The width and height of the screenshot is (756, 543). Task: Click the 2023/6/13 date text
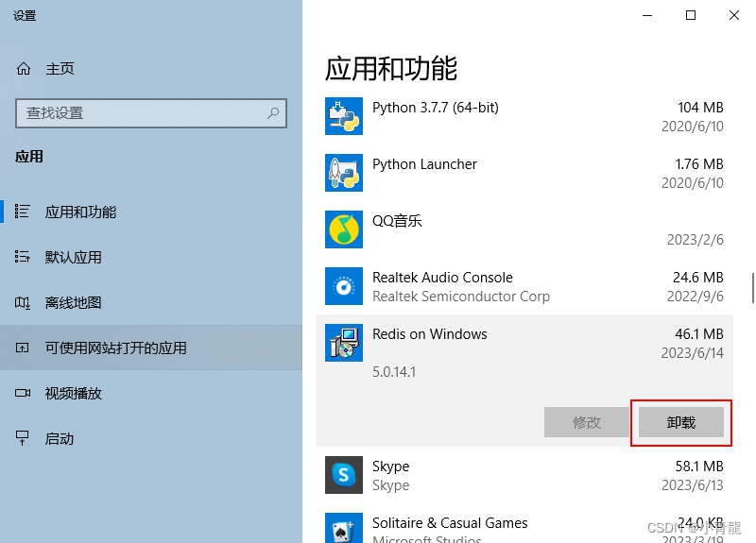point(693,485)
